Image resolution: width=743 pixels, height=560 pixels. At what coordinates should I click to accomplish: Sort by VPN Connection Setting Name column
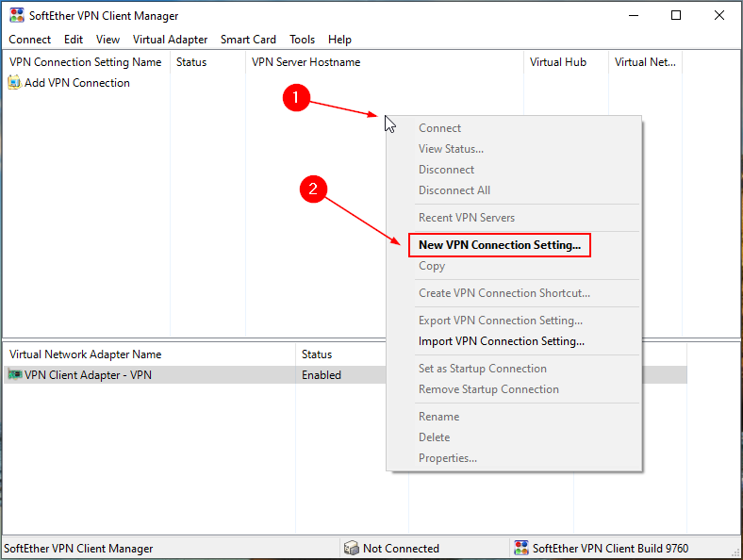point(86,62)
